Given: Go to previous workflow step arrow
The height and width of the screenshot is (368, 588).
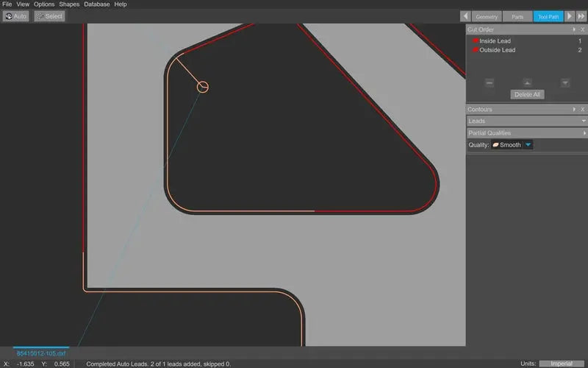Looking at the screenshot, I should pyautogui.click(x=465, y=16).
